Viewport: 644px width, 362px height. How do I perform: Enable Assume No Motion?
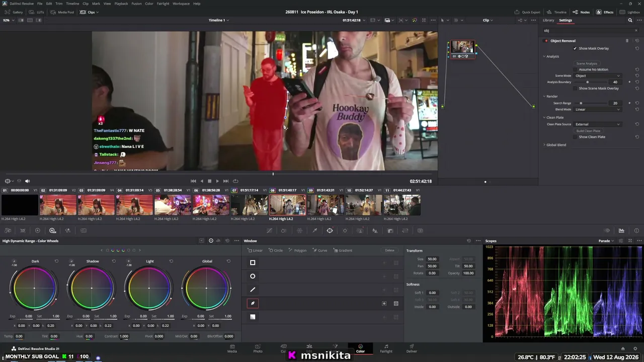pos(575,69)
